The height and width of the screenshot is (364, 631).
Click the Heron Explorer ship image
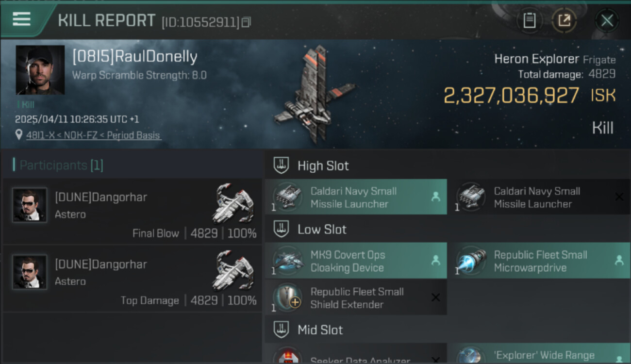315,94
